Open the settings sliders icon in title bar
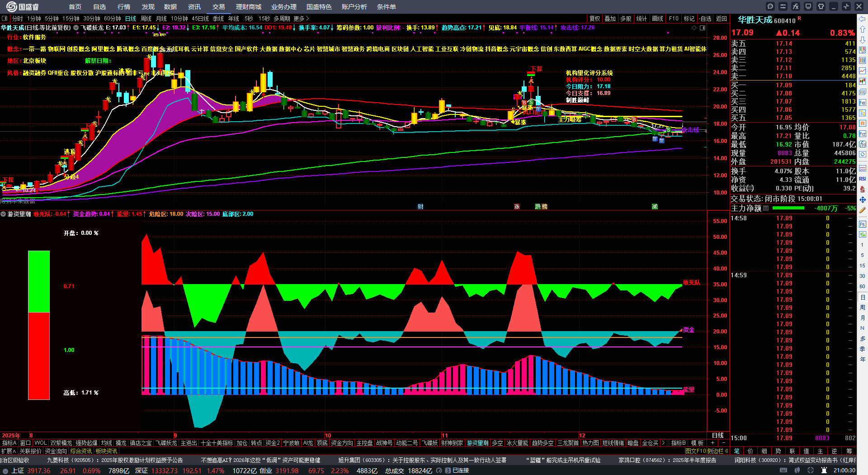This screenshot has width=868, height=475. 783,6
